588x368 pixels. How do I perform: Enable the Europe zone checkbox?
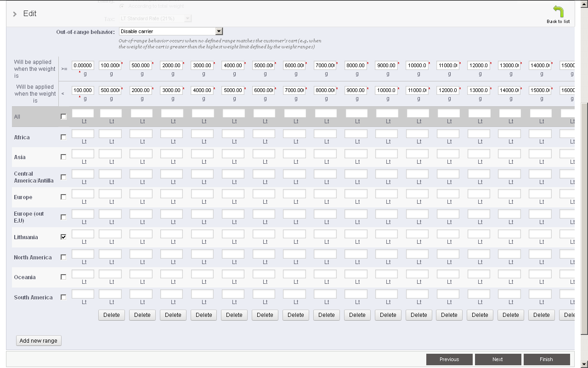tap(63, 197)
